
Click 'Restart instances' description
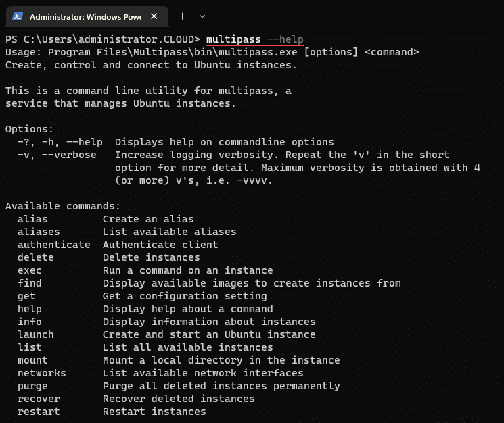point(154,412)
